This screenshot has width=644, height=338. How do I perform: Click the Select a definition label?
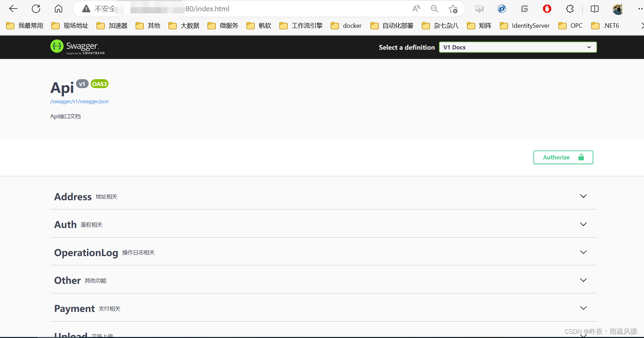(407, 47)
